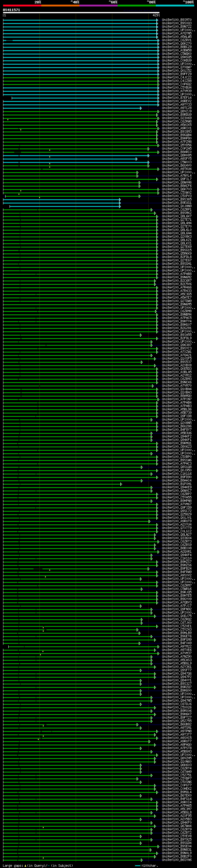This screenshot has height=868, width=197.
Task: Select hit label UniRef100_A9SFY5
Action: tap(177, 159)
